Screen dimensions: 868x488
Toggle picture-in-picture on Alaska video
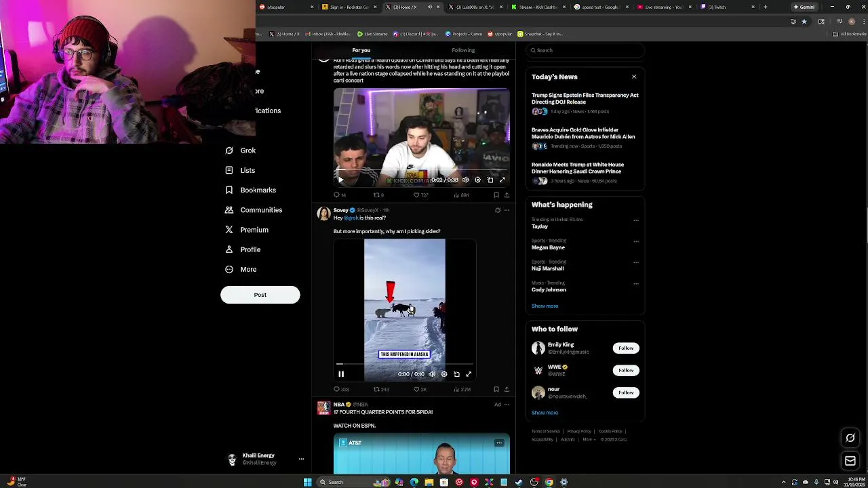click(x=456, y=374)
